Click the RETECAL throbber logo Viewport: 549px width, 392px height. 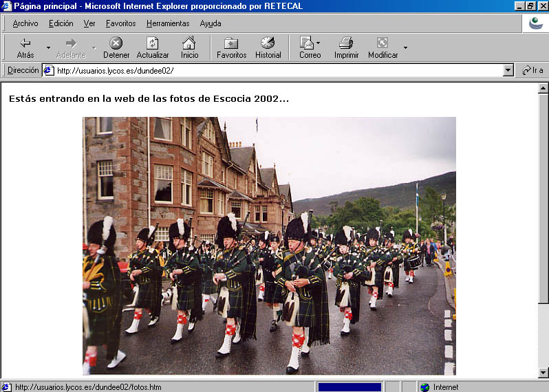(x=536, y=23)
